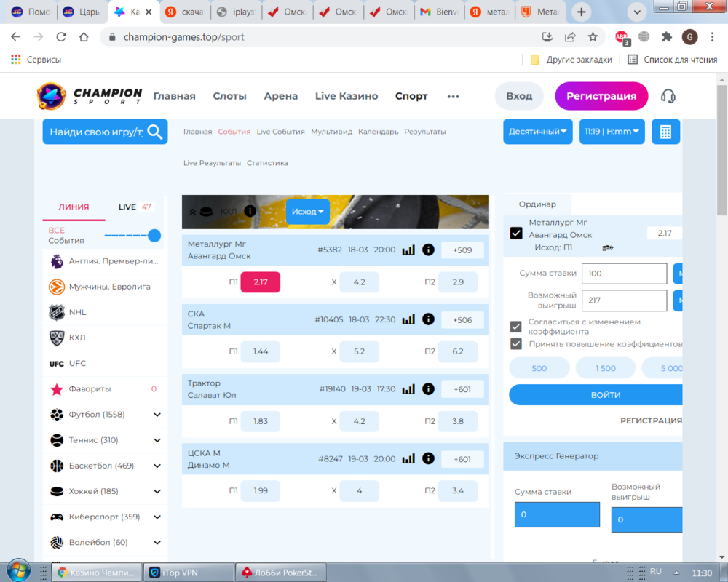Open Live События sub-menu

coord(280,132)
